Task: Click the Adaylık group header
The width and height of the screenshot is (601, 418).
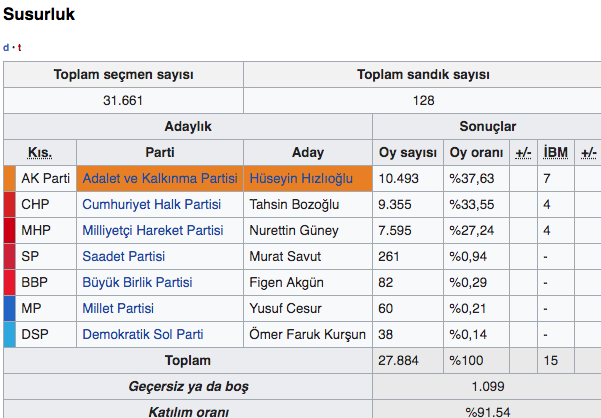Action: (188, 127)
